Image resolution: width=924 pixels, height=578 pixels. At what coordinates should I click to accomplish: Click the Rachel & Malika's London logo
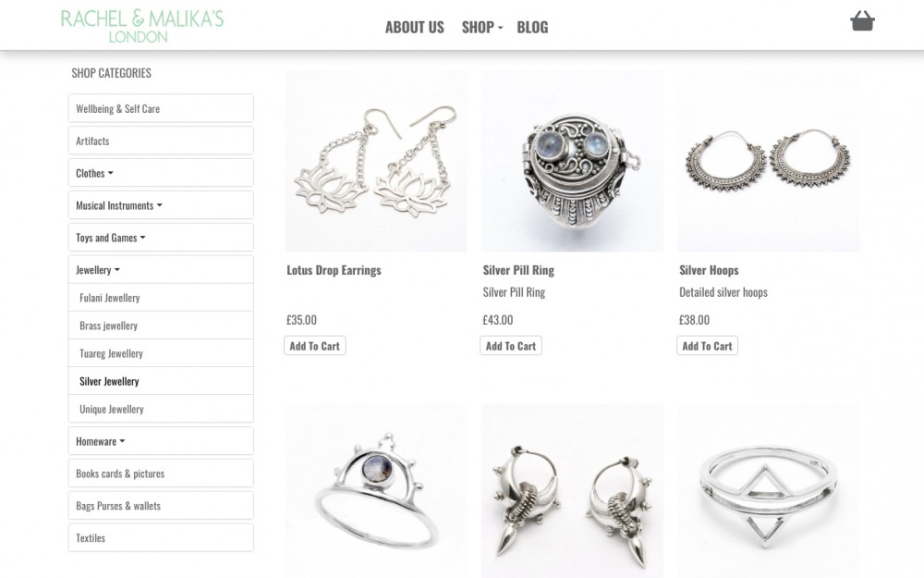142,26
